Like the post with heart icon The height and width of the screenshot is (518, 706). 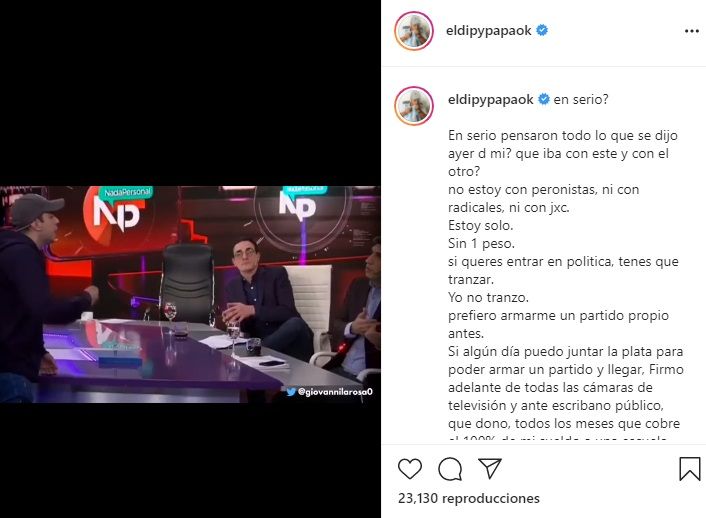410,469
